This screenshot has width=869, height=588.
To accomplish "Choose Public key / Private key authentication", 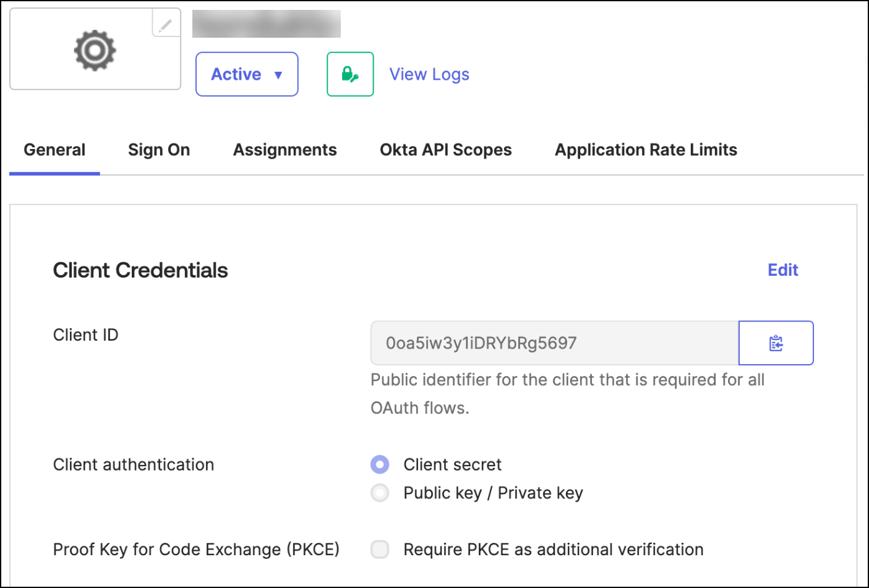I will pyautogui.click(x=380, y=493).
